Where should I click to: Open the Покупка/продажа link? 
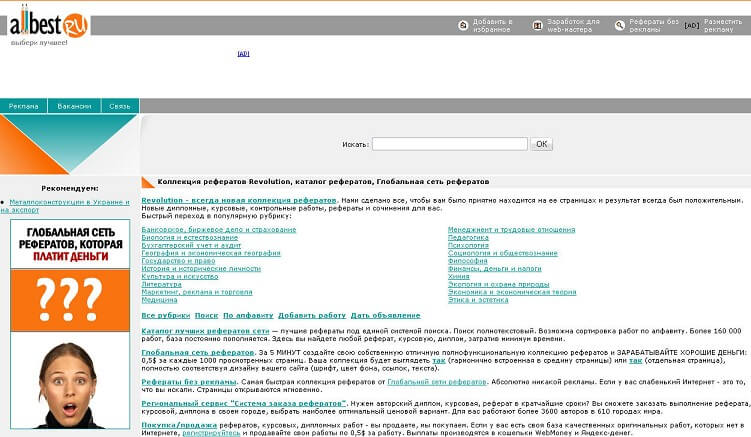[x=179, y=425]
